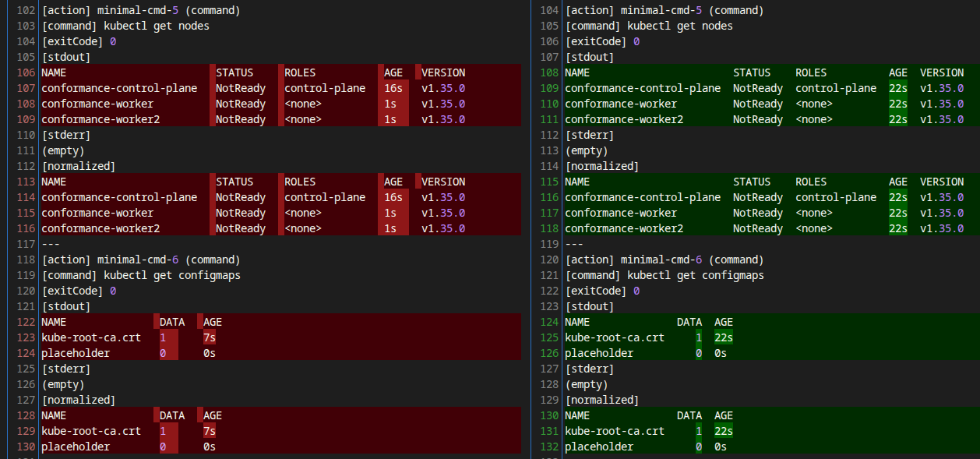Click the "[stdout]" label on line 123

click(x=589, y=306)
